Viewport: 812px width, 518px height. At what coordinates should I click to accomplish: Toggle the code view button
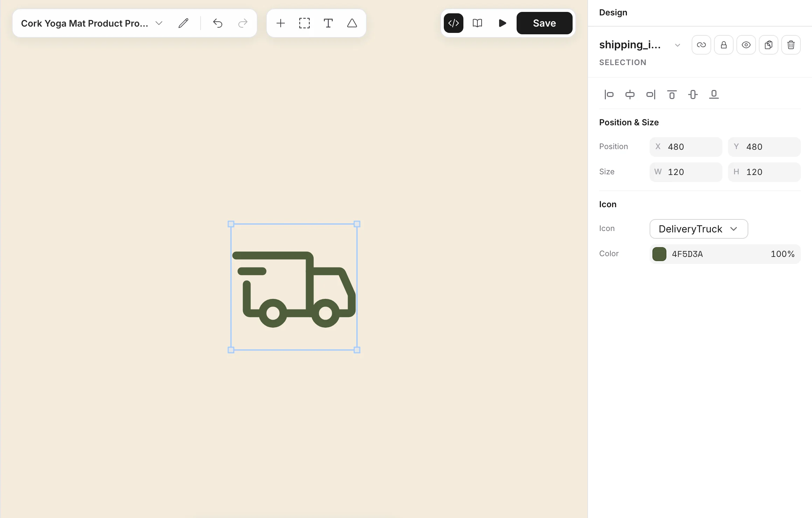pos(454,23)
